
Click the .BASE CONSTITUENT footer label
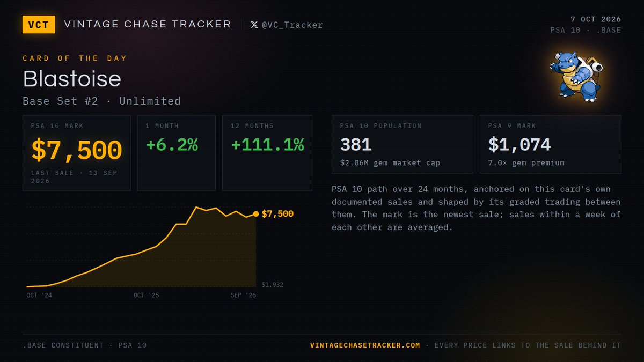click(x=63, y=345)
